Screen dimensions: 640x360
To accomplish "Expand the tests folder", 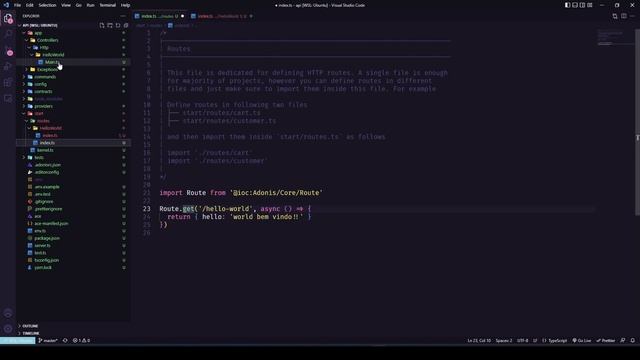I will pos(39,158).
